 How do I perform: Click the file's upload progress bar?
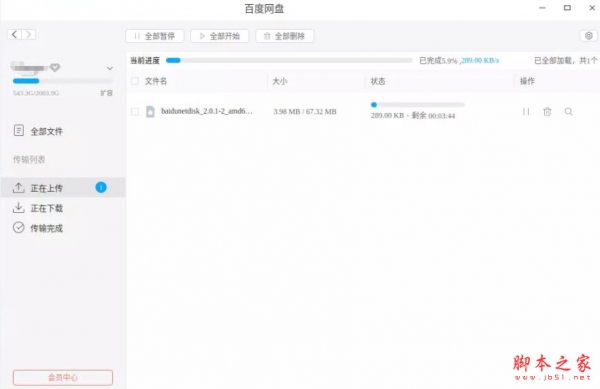coord(417,104)
